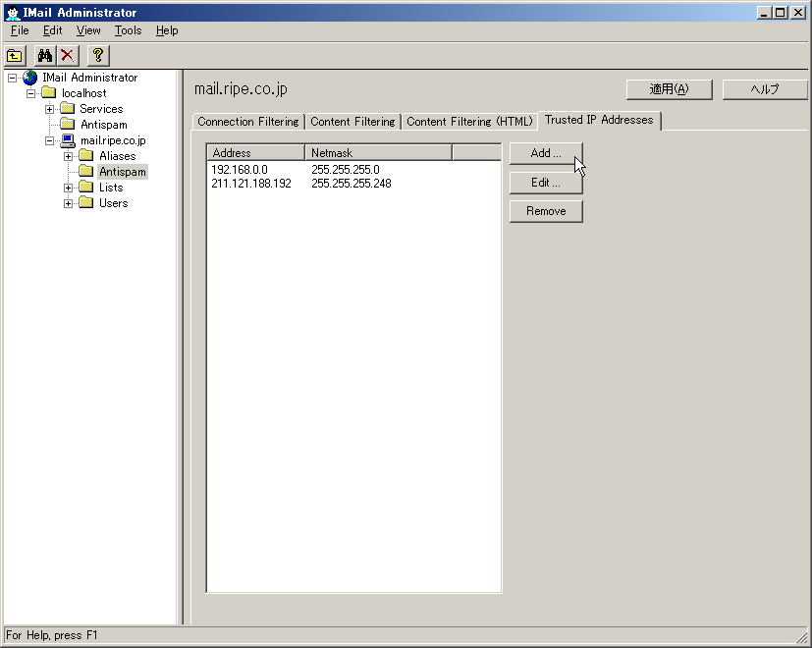
Task: Select the Antispam item under mail.ripe.co.jp
Action: (123, 172)
